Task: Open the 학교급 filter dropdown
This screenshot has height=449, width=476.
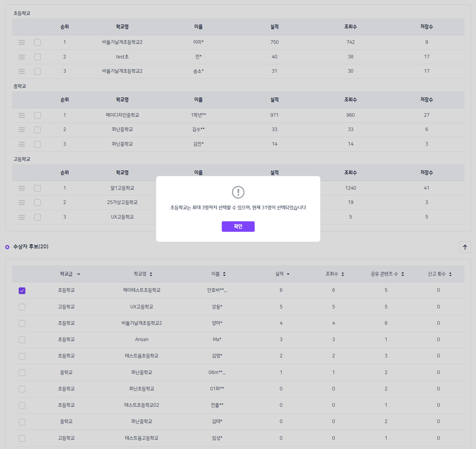Action: coord(79,274)
